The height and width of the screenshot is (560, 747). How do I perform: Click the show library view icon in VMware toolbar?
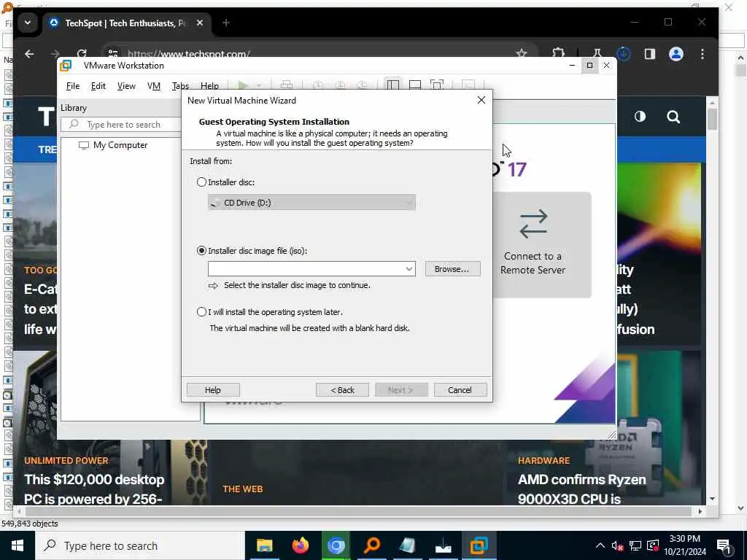pos(393,85)
